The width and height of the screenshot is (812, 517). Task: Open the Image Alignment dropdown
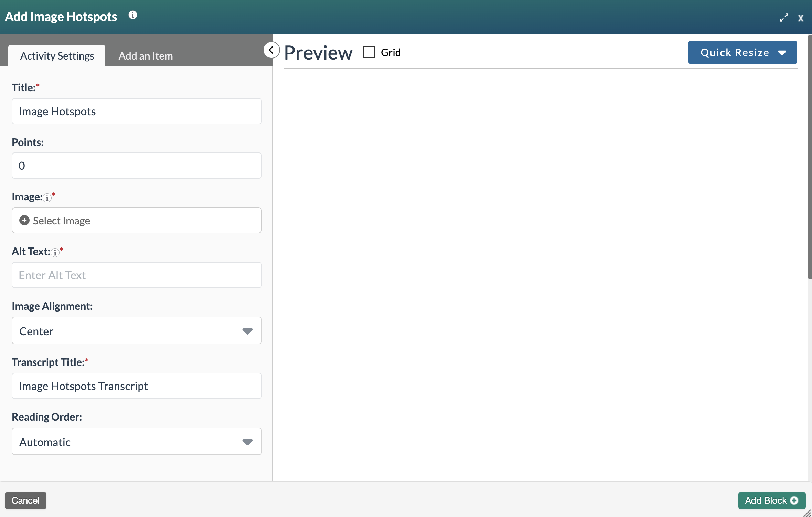pos(137,331)
